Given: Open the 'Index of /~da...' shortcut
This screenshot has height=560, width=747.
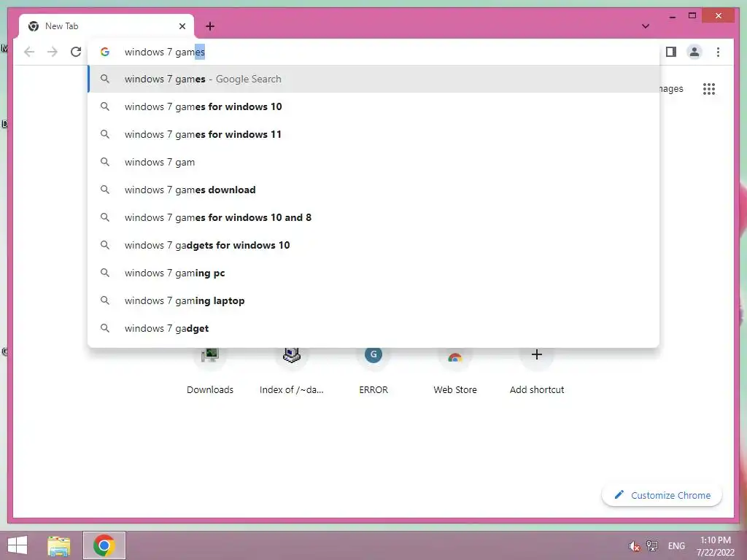Looking at the screenshot, I should [x=292, y=371].
